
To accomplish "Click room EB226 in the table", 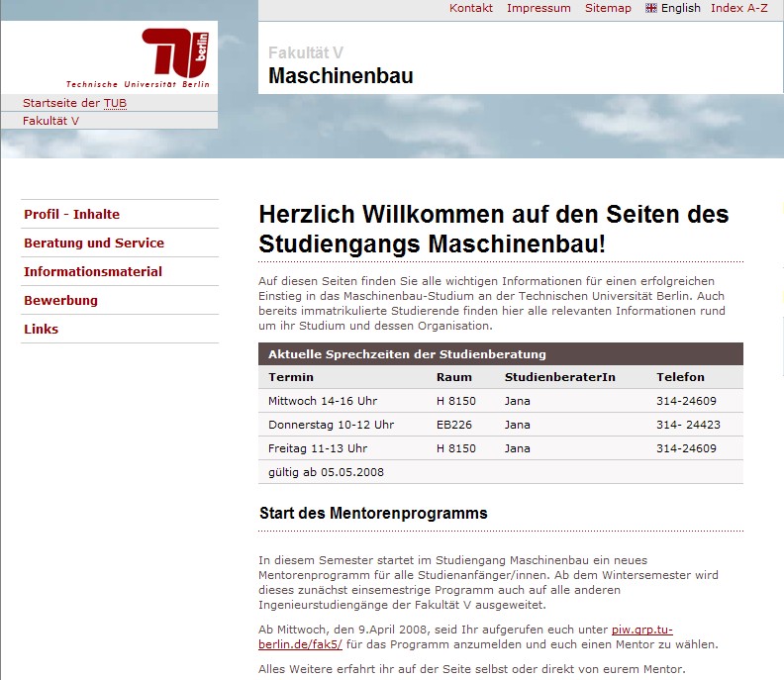I will click(x=454, y=425).
